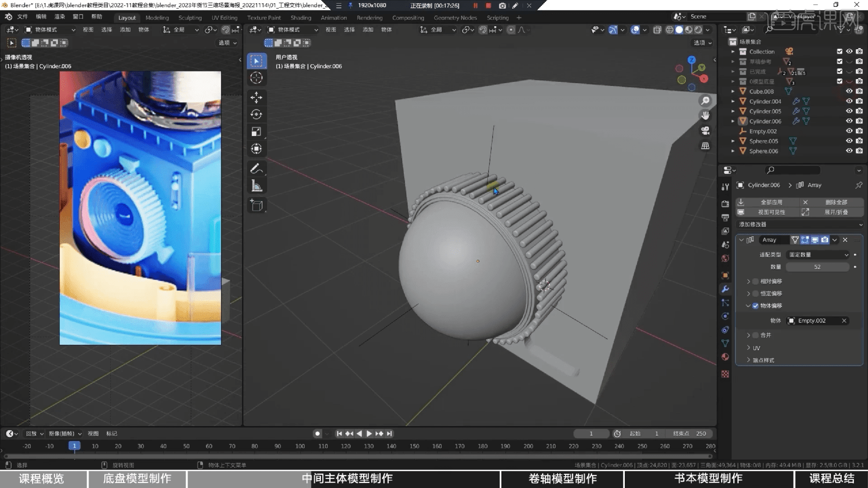Viewport: 868px width, 488px height.
Task: Toggle X-ray display in viewport
Action: (657, 30)
